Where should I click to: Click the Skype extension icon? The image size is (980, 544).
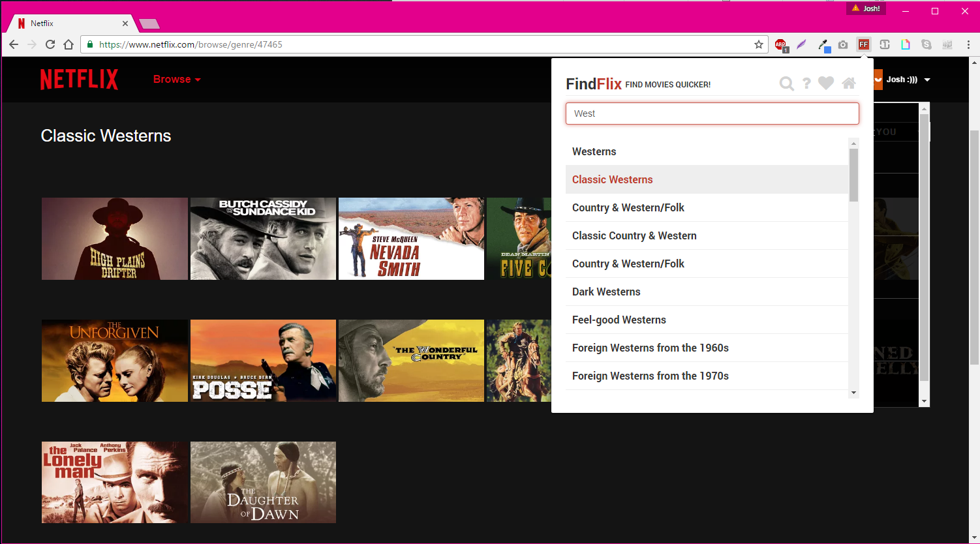(926, 44)
